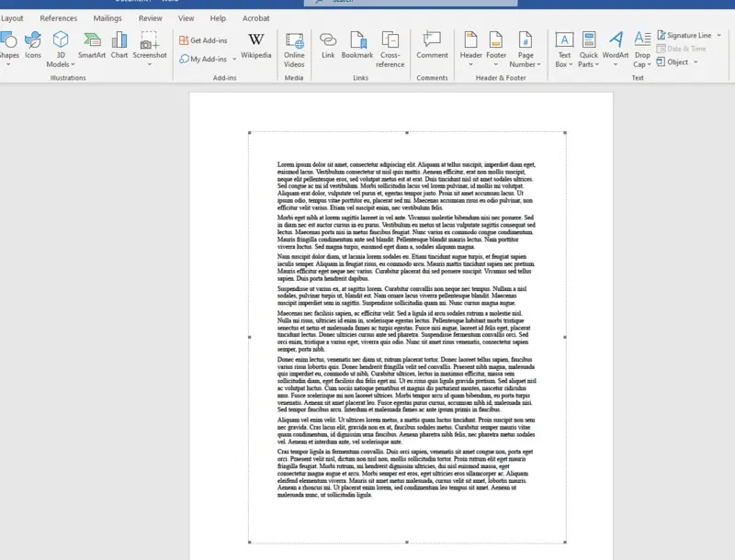The image size is (735, 560).
Task: Click the paragraph starting "Maecenas nec facilisis"
Action: coord(403,331)
